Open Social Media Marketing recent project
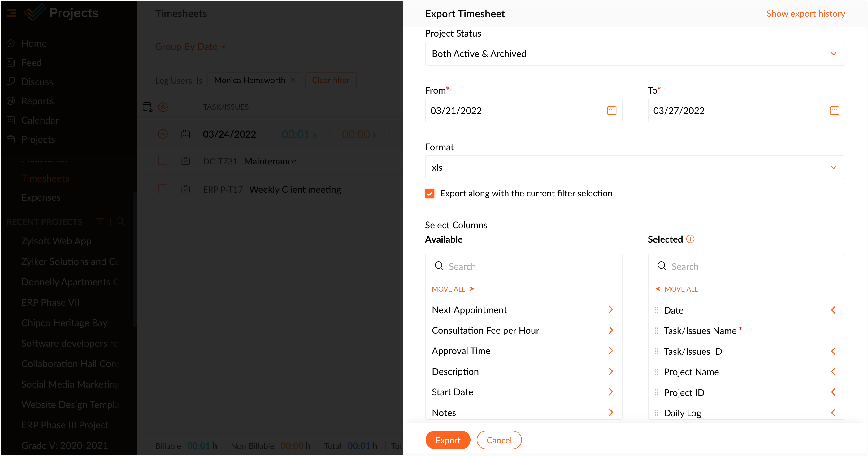Screen dimensions: 868x456 [x=70, y=384]
